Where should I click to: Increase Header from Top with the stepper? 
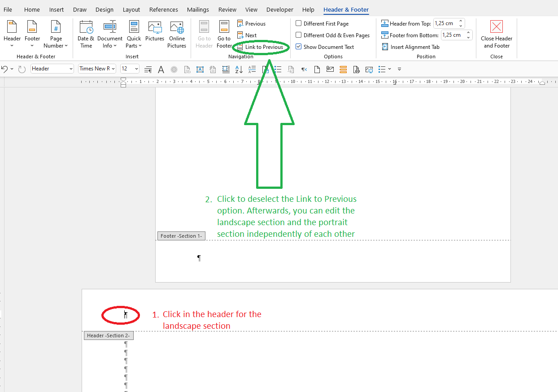coord(461,21)
